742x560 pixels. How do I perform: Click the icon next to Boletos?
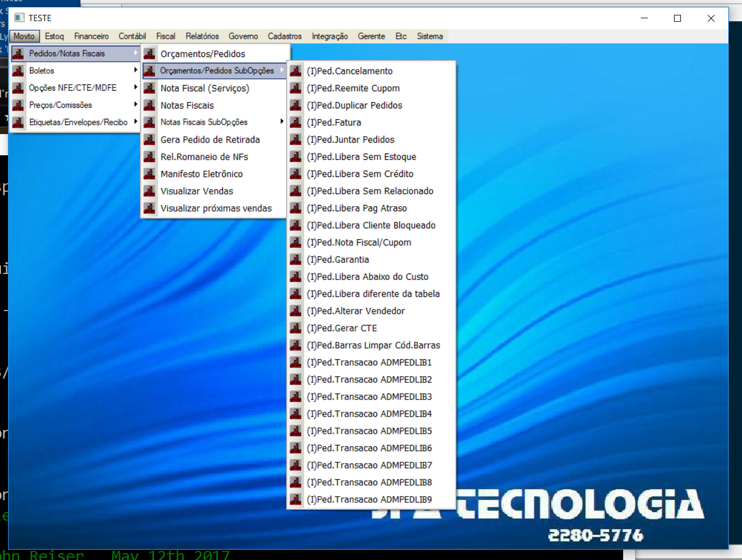point(18,71)
